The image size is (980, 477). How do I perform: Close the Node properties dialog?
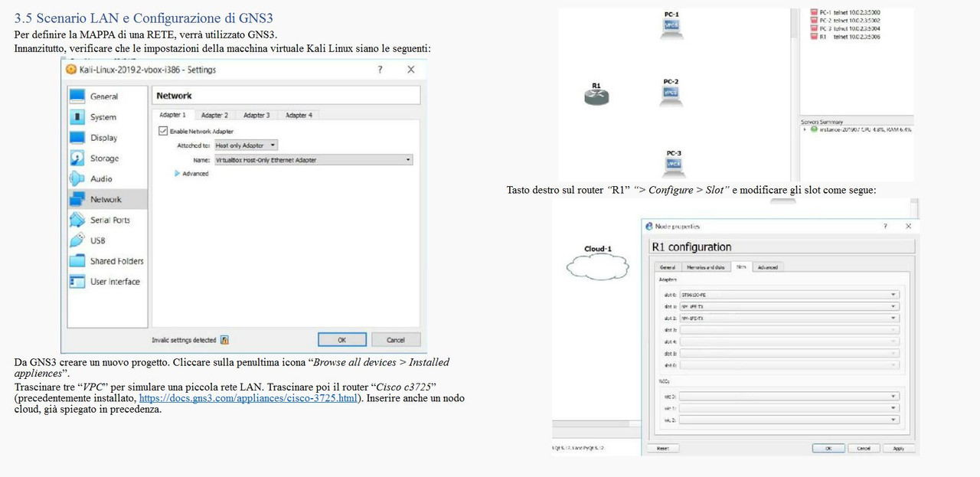[x=909, y=227]
